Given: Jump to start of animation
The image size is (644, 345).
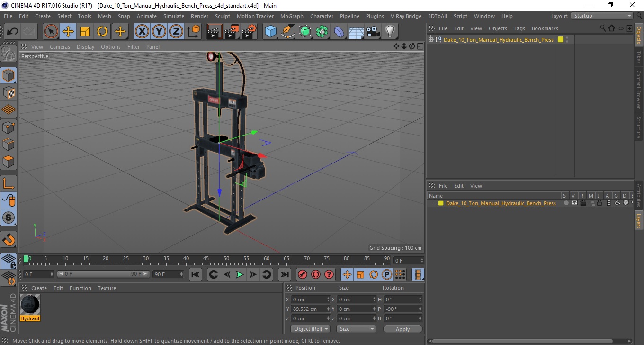Looking at the screenshot, I should [x=195, y=274].
